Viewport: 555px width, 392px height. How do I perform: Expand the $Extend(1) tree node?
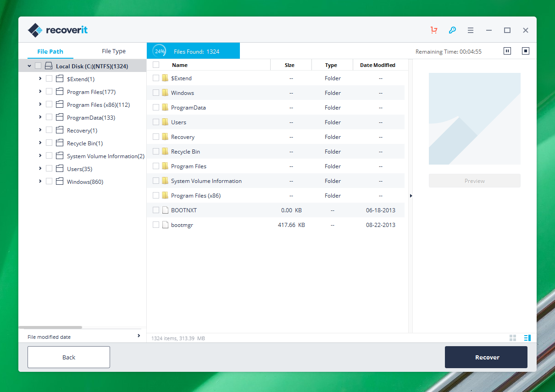point(40,79)
